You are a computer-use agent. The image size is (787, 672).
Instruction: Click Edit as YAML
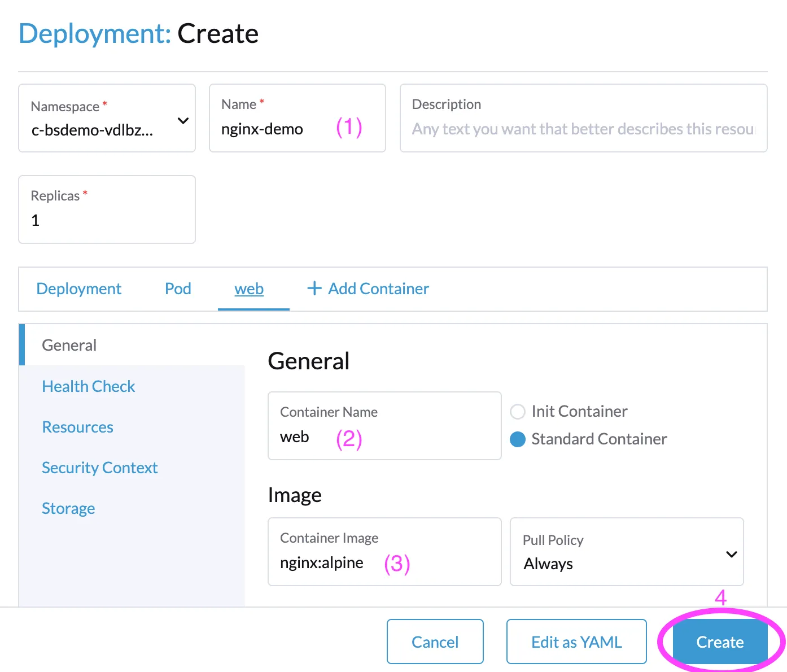click(576, 642)
